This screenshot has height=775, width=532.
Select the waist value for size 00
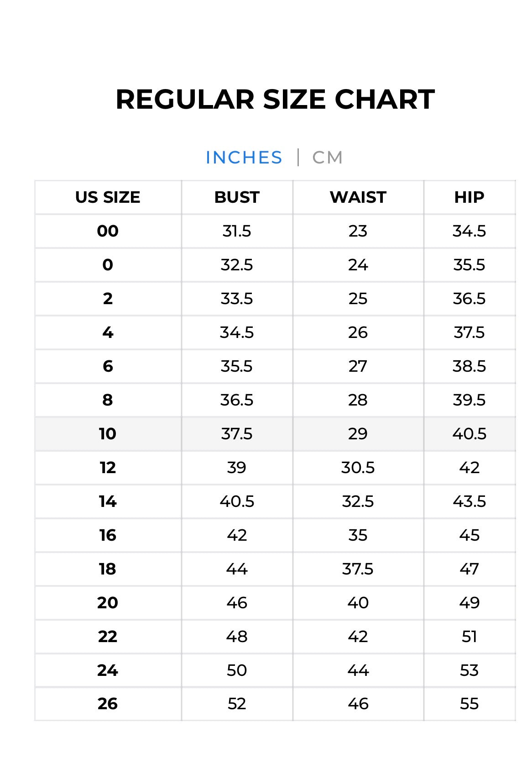coord(358,231)
